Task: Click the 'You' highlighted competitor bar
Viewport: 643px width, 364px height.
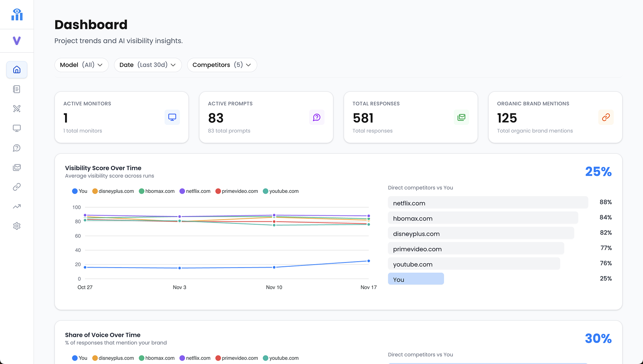Action: 415,279
